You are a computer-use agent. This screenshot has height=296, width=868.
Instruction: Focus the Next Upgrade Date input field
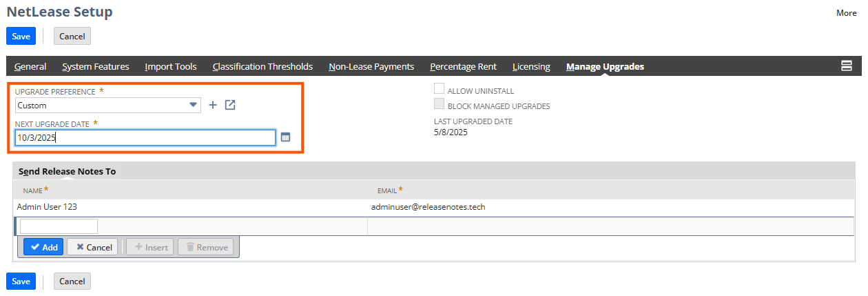(145, 137)
